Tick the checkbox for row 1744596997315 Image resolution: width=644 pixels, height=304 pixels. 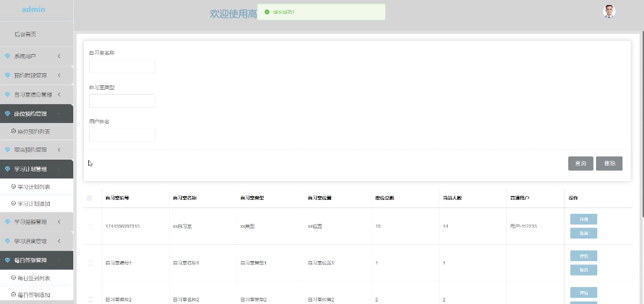pos(90,226)
